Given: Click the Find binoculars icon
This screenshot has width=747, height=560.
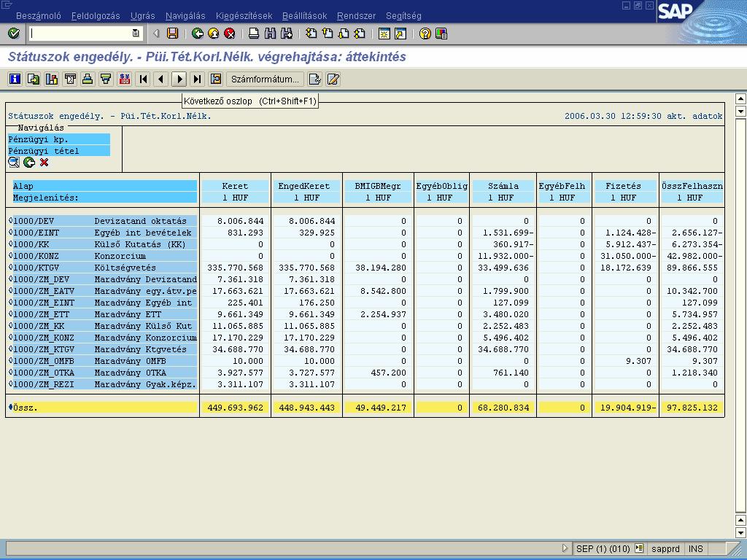Looking at the screenshot, I should pyautogui.click(x=270, y=34).
